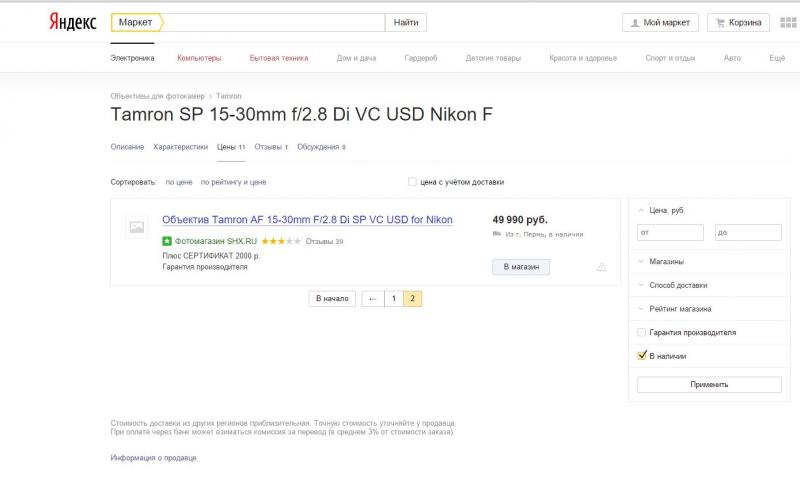Screen dimensions: 800x484
Task: Click the shop's star rating
Action: tap(281, 241)
